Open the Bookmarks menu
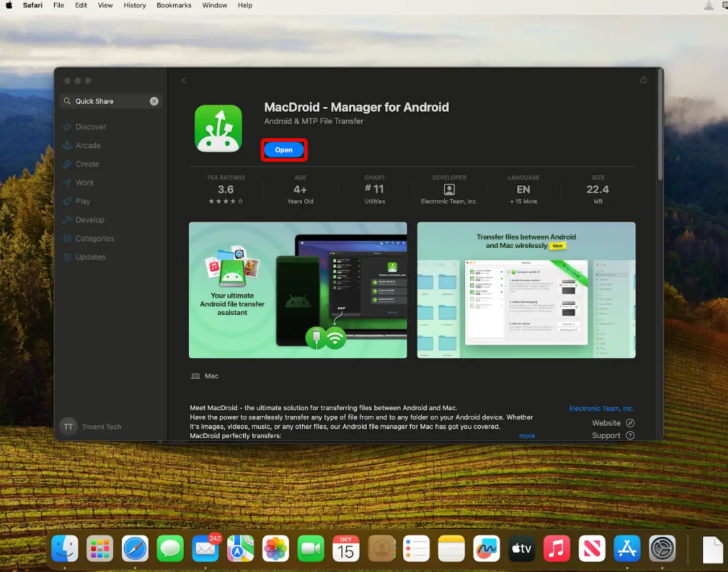Screen dimensions: 728x572 coord(174,6)
